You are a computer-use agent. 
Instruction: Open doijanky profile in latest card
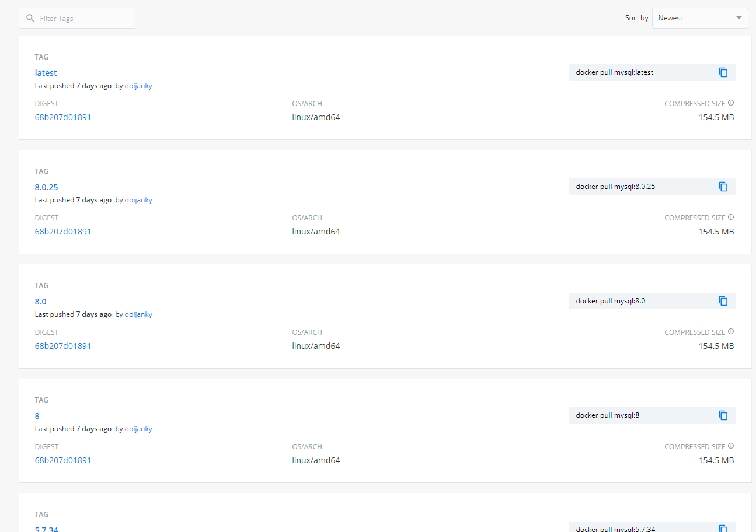click(x=138, y=86)
